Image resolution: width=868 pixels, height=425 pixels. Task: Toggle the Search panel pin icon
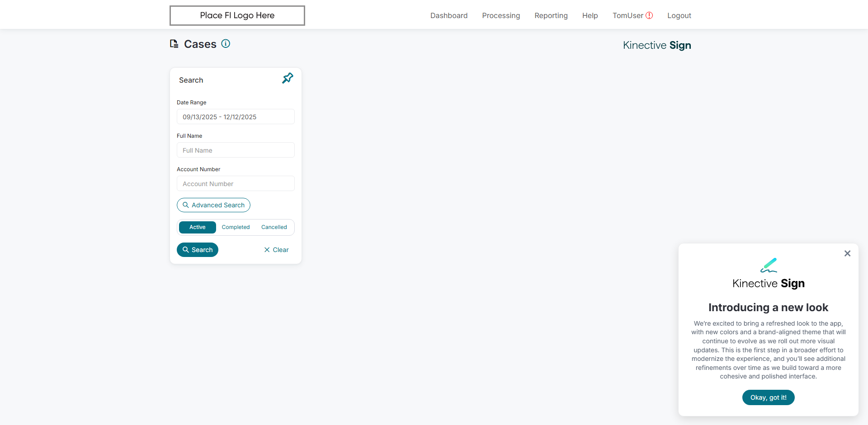click(x=288, y=78)
